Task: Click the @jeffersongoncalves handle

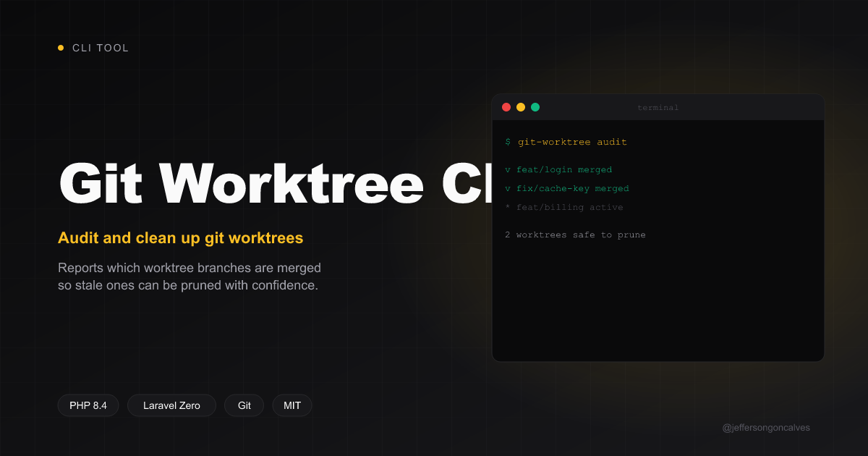Action: (x=766, y=427)
